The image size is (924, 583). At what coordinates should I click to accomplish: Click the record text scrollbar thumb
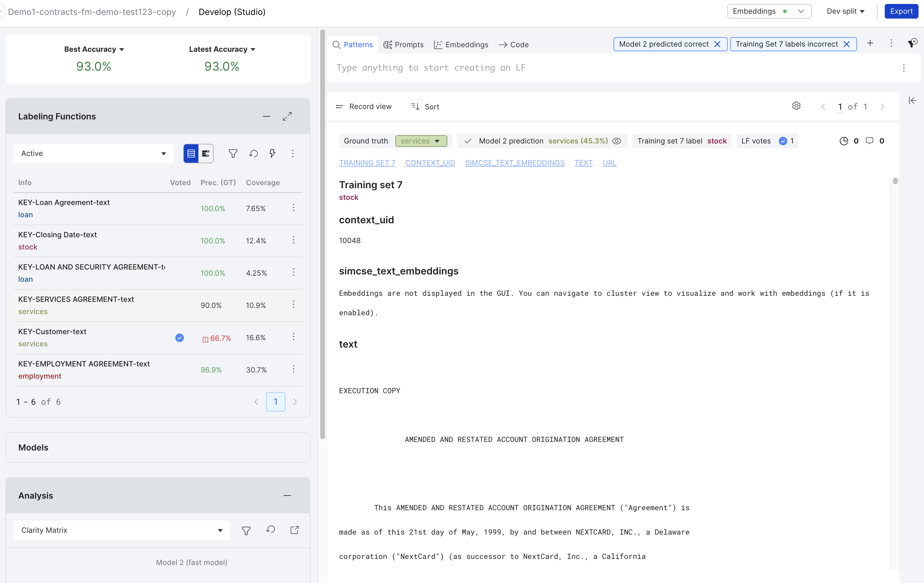tap(895, 181)
